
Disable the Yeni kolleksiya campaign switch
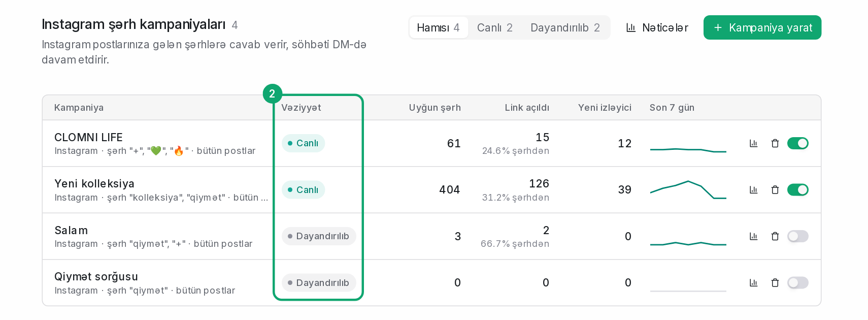pos(797,189)
